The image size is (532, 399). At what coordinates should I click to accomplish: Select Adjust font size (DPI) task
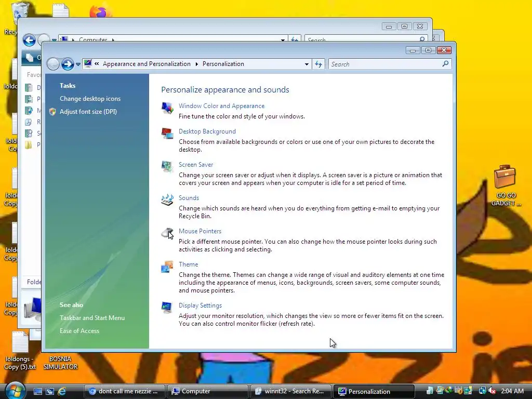coord(88,112)
